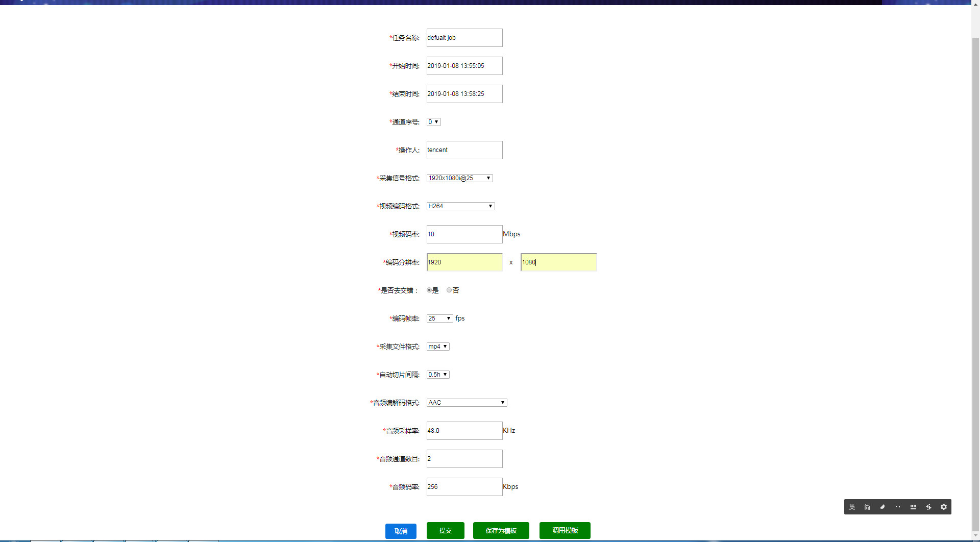Select 是 radio for 是否去交错
The width and height of the screenshot is (980, 542).
pyautogui.click(x=429, y=290)
